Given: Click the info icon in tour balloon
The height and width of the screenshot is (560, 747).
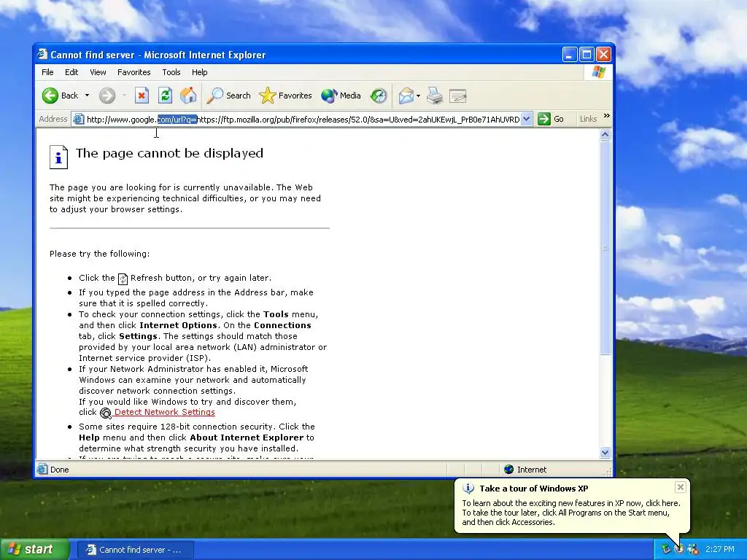Looking at the screenshot, I should point(468,489).
